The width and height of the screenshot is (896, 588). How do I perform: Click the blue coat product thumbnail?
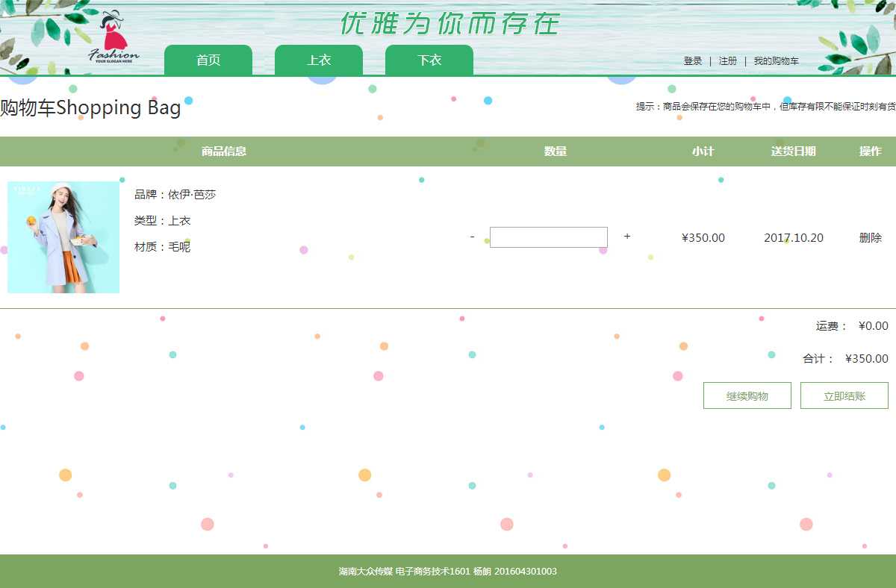coord(63,237)
